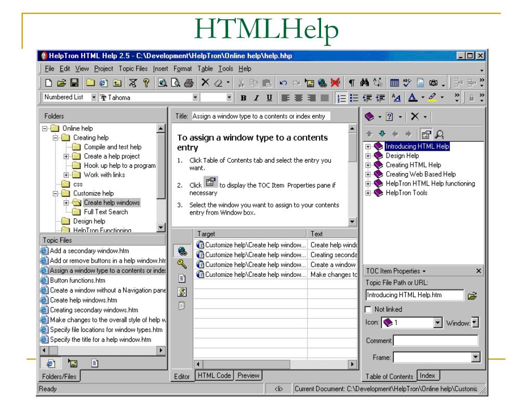532x399 pixels.
Task: Collapse the Customize help folder
Action: [55, 193]
